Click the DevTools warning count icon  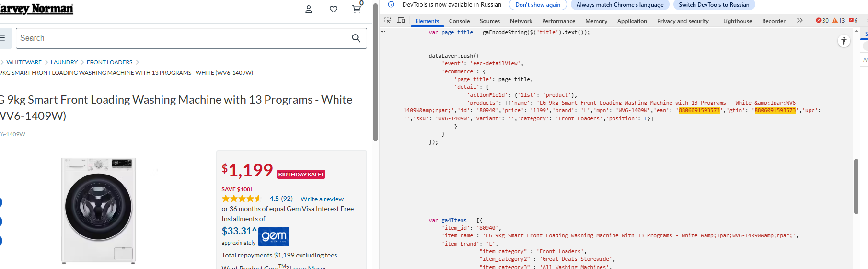(838, 20)
